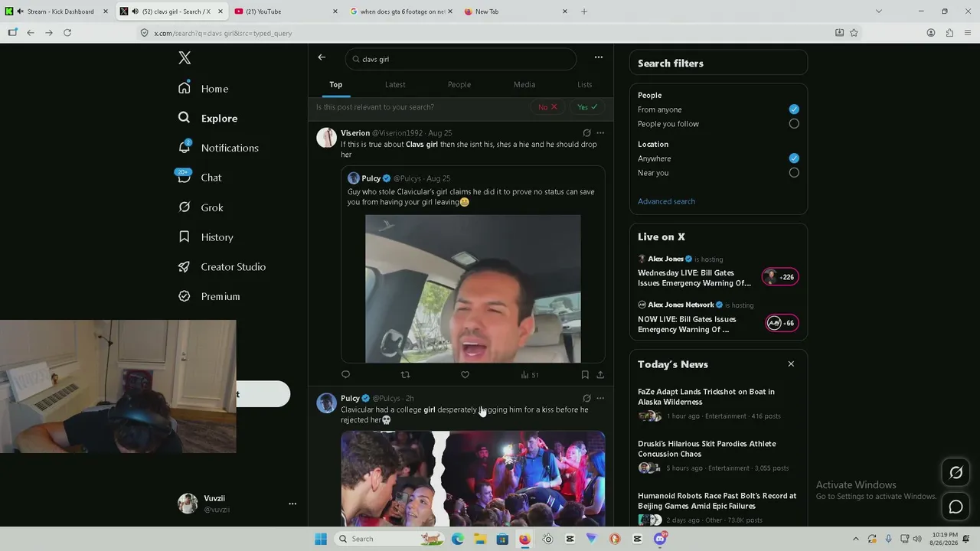Select 'Anywhere' location filter
Screen dimensions: 980x551
(x=794, y=158)
